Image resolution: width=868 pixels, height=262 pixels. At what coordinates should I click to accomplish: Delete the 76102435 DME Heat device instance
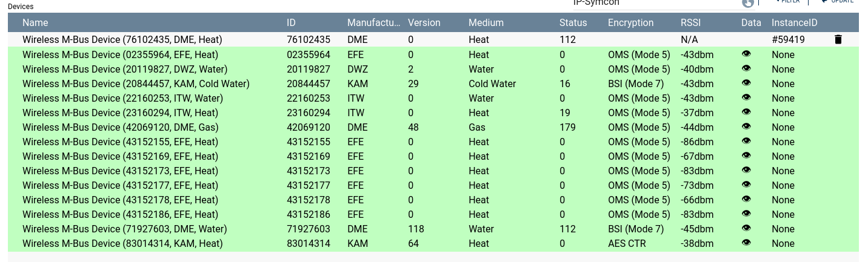click(838, 40)
